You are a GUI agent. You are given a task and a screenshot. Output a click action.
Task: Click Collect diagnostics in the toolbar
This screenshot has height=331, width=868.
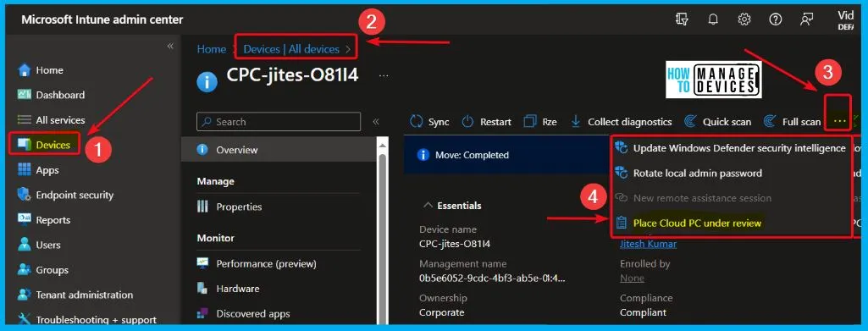point(621,122)
